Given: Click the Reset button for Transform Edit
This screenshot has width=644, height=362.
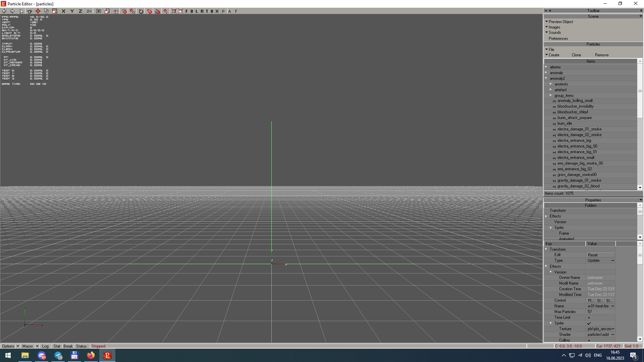Looking at the screenshot, I should click(592, 255).
